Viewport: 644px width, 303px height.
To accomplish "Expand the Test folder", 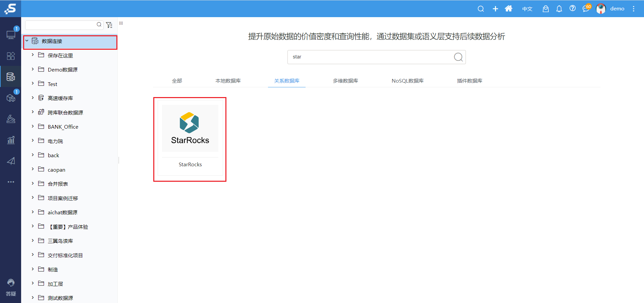I will [x=33, y=83].
